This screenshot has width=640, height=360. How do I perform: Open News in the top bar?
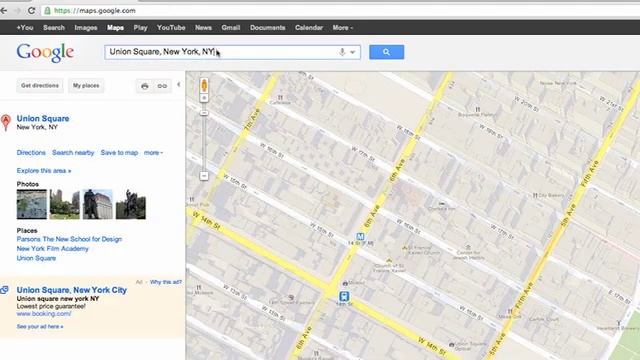203,28
